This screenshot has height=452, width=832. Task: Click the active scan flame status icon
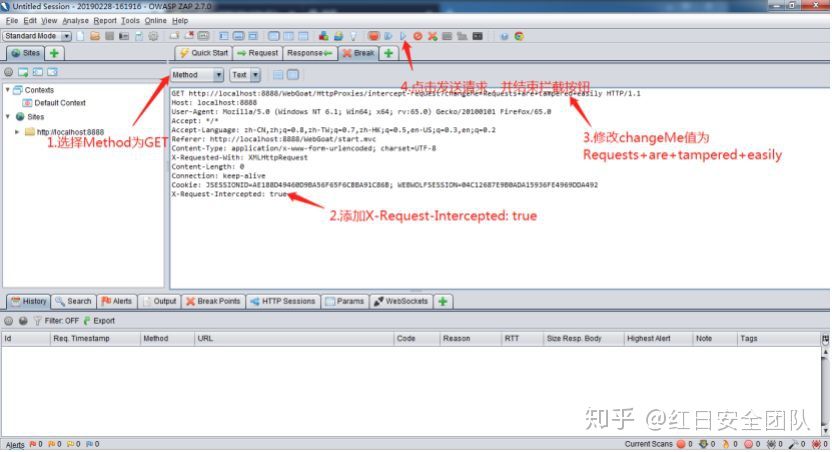click(x=726, y=444)
